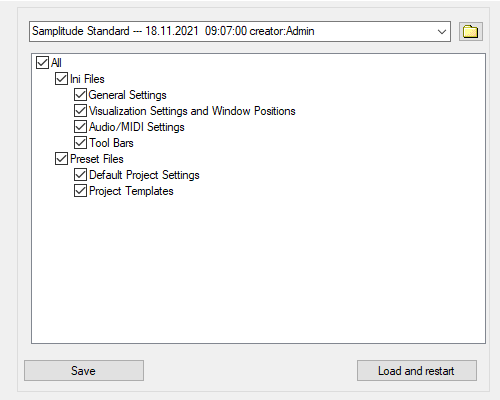Click the Save button

84,370
